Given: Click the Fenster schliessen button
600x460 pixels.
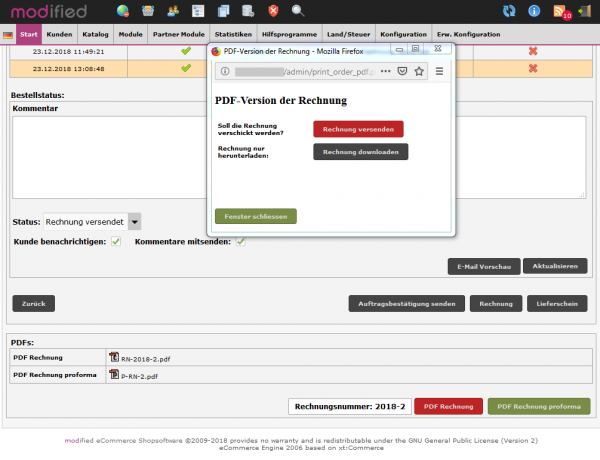Looking at the screenshot, I should click(x=256, y=216).
